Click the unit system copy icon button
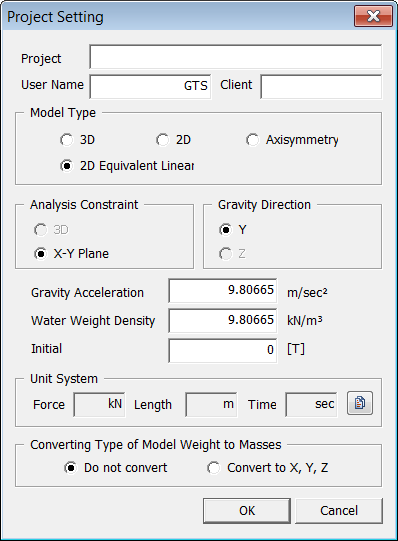The height and width of the screenshot is (541, 398). tap(360, 403)
